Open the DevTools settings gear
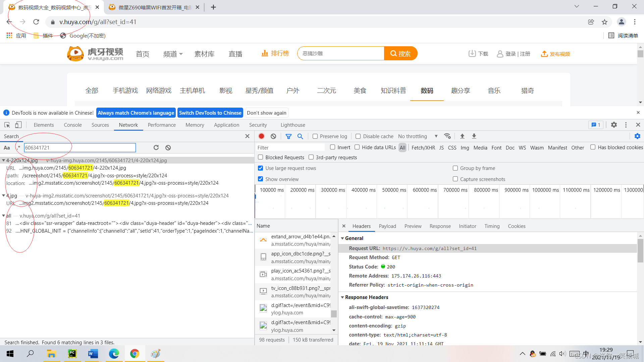This screenshot has width=644, height=362. coord(614,125)
